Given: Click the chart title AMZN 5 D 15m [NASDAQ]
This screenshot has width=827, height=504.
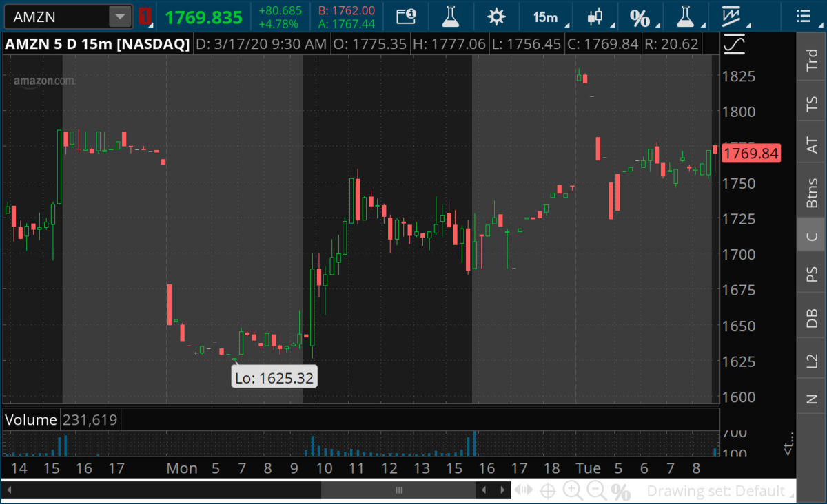Looking at the screenshot, I should coord(97,45).
